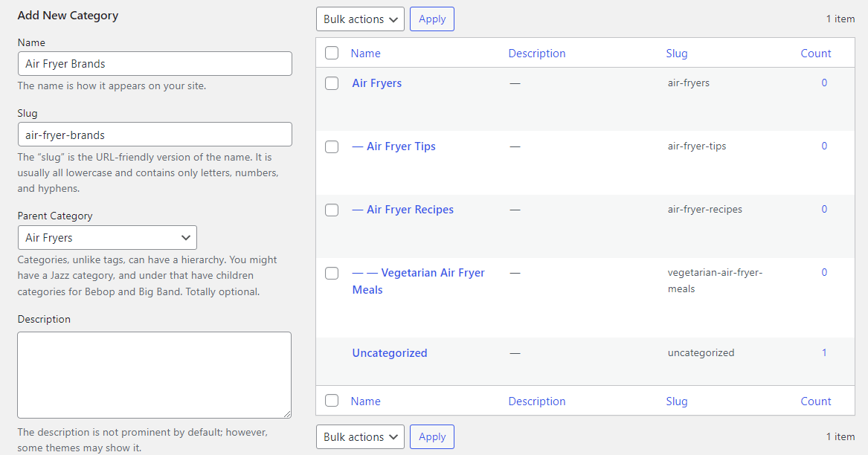Focus the Name field containing Air Fryer Brands
The height and width of the screenshot is (455, 868).
click(155, 64)
